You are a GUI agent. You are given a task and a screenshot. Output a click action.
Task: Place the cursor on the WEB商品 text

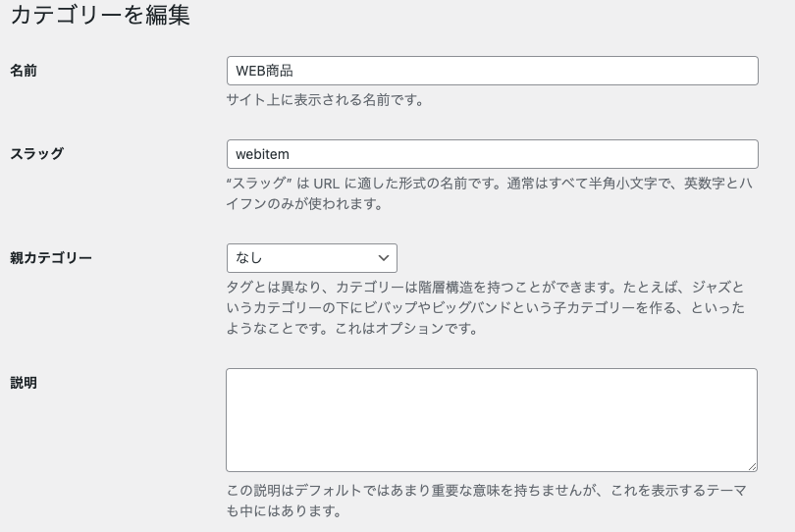[x=265, y=71]
